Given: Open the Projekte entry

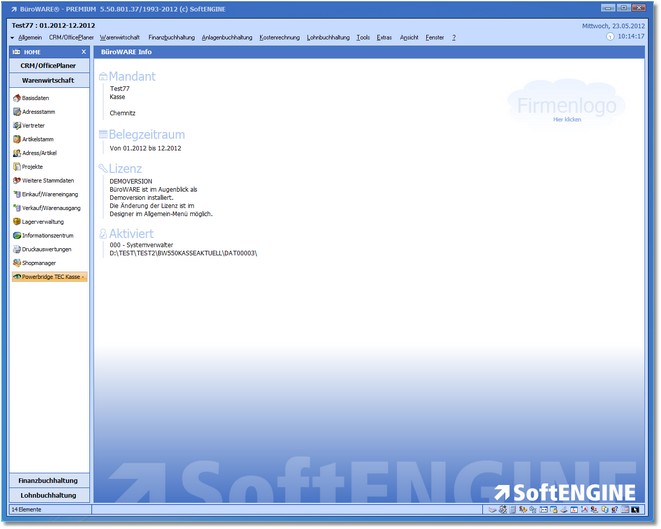Looking at the screenshot, I should coord(32,167).
